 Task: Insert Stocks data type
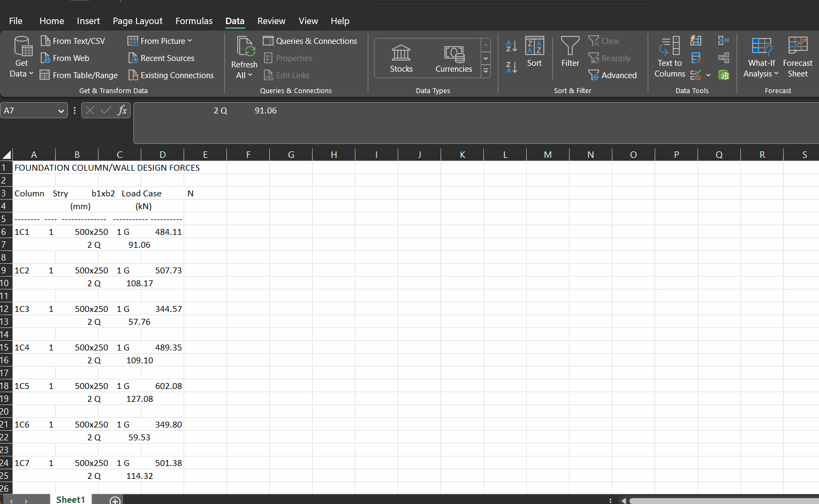401,58
